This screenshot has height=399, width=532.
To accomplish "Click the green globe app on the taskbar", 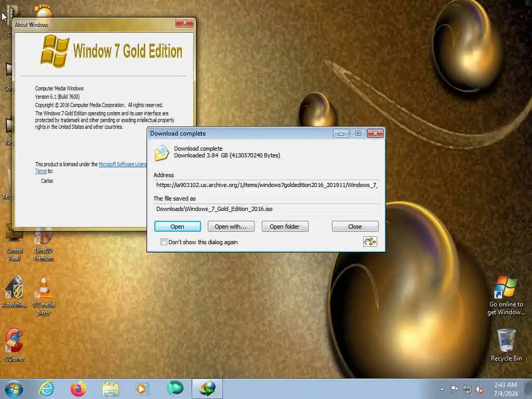I will tap(175, 388).
